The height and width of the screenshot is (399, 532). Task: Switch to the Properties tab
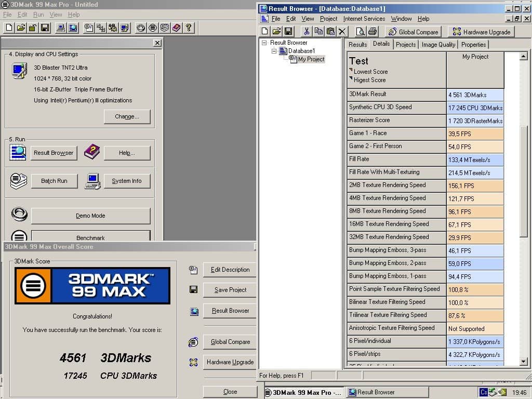(x=474, y=45)
